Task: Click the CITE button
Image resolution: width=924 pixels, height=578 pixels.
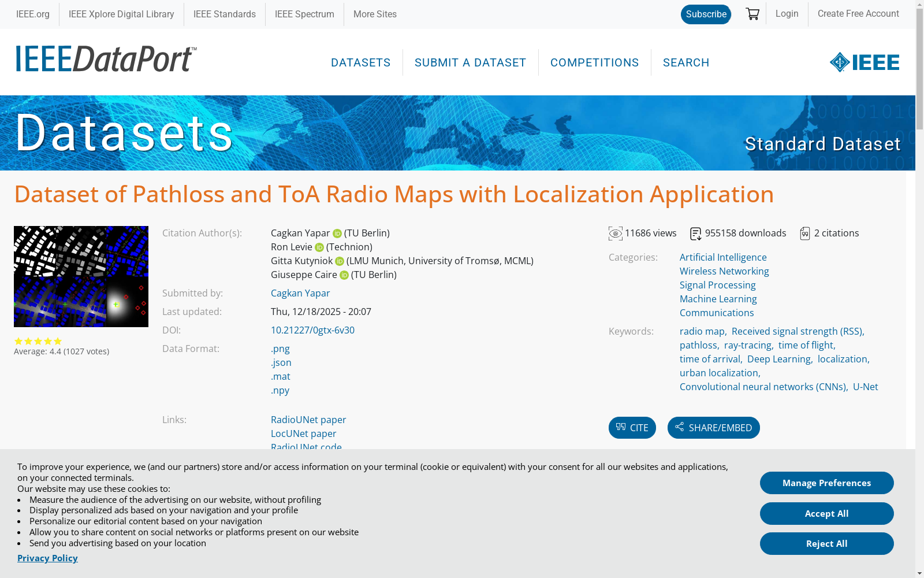Action: tap(632, 428)
